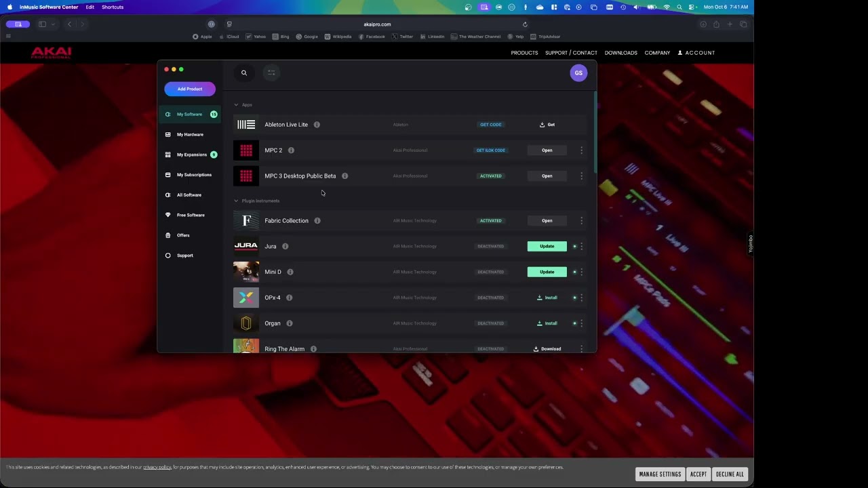The image size is (868, 488).
Task: Open more options for MPC 2
Action: (581, 150)
